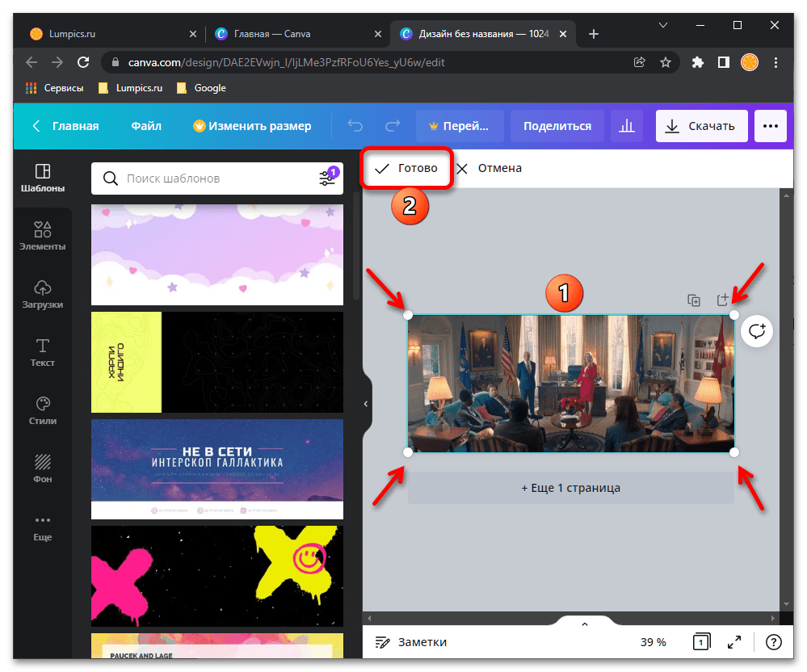
Task: Open the Lumpics.ru bookmark folder
Action: click(x=130, y=88)
